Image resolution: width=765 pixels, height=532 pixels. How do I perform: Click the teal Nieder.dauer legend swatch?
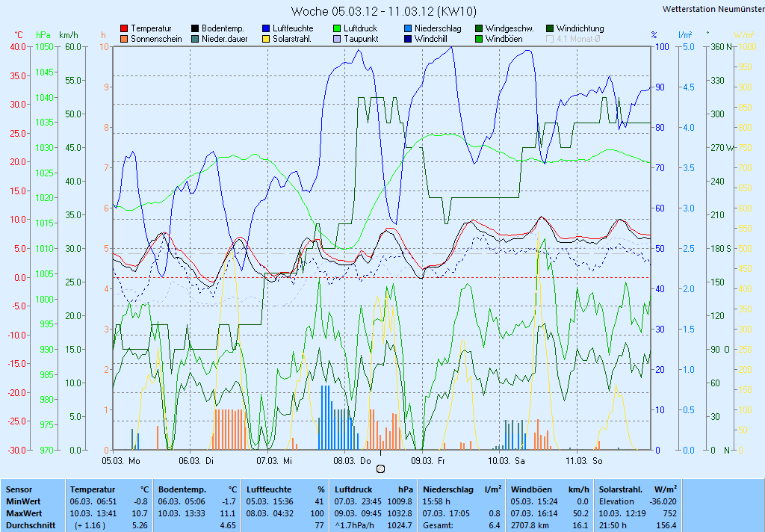(195, 39)
